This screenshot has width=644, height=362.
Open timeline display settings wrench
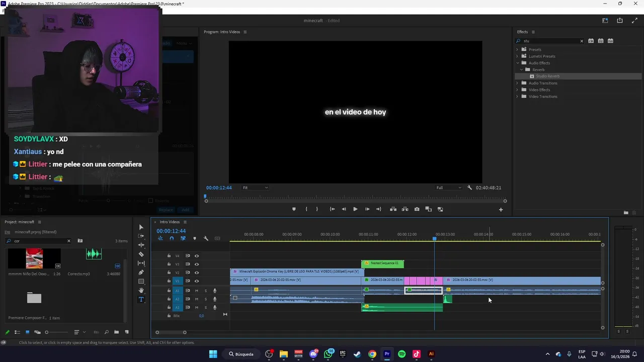206,239
